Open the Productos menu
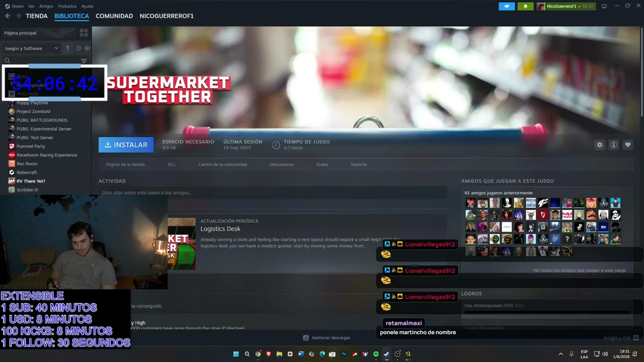 click(67, 6)
